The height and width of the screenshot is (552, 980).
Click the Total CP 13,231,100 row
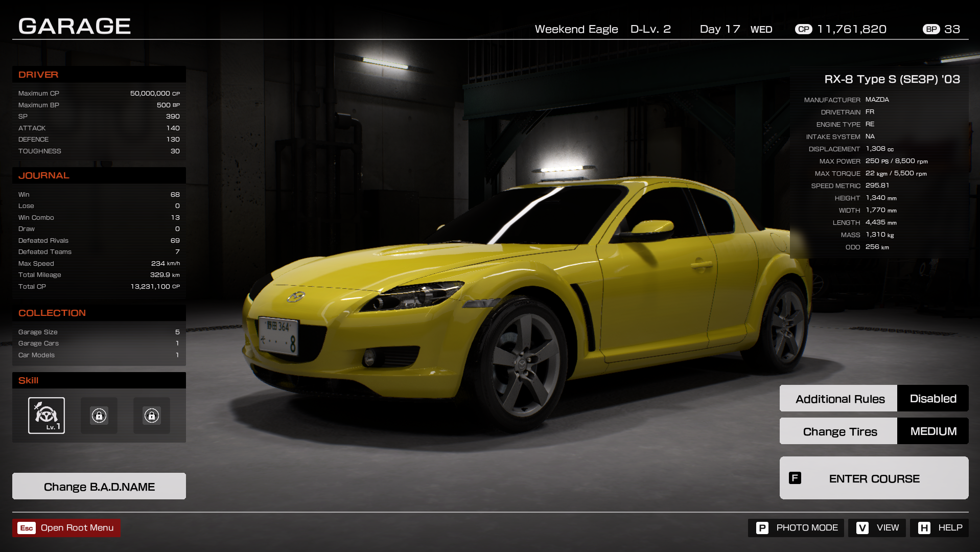click(x=99, y=286)
